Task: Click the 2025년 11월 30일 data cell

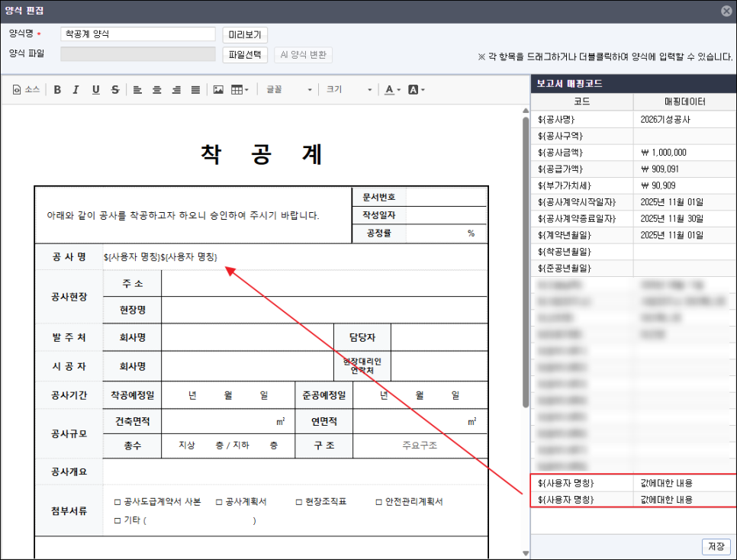Action: coord(685,219)
